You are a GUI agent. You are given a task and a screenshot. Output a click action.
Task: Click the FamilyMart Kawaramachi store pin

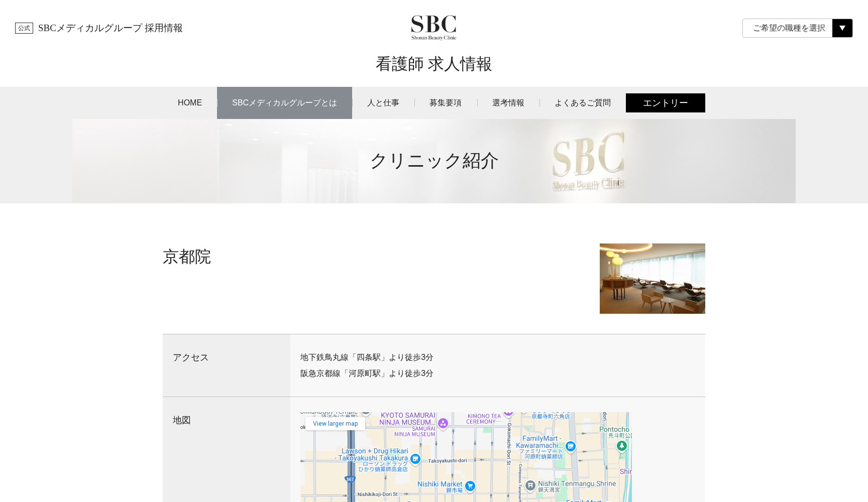(x=570, y=446)
